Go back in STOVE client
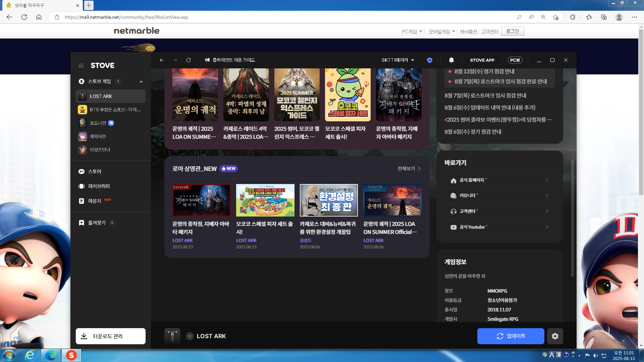 [162, 60]
